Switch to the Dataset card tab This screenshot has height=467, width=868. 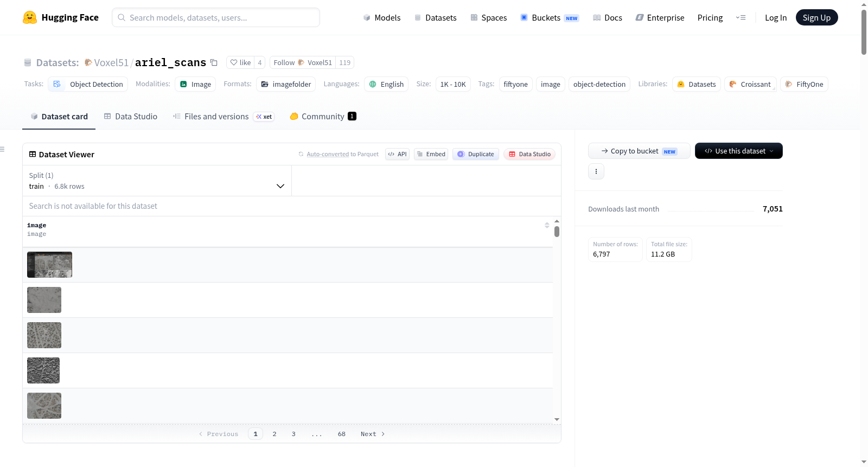pos(59,116)
